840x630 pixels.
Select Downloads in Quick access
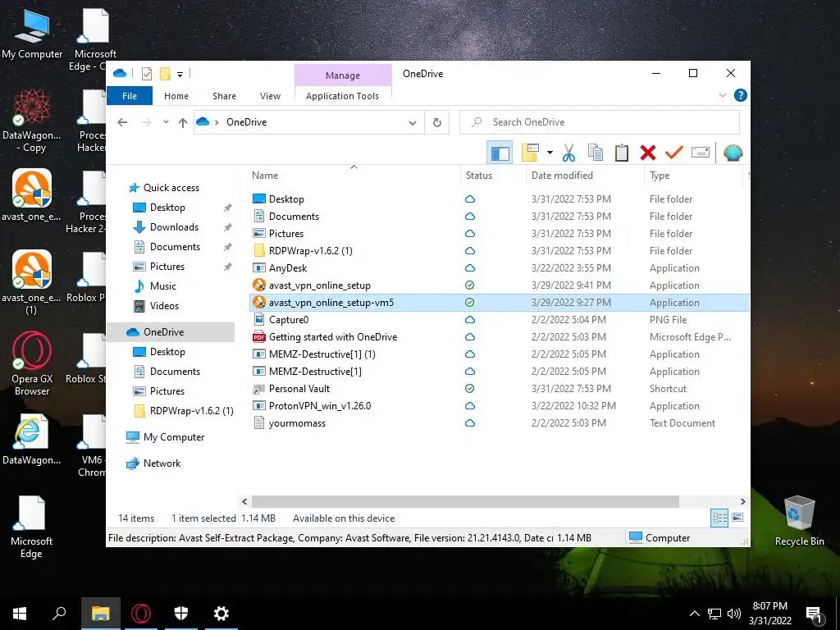[x=174, y=227]
